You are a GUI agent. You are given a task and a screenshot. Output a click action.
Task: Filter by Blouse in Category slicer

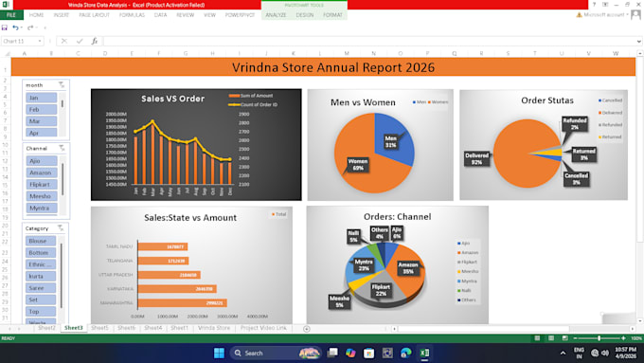(x=41, y=241)
